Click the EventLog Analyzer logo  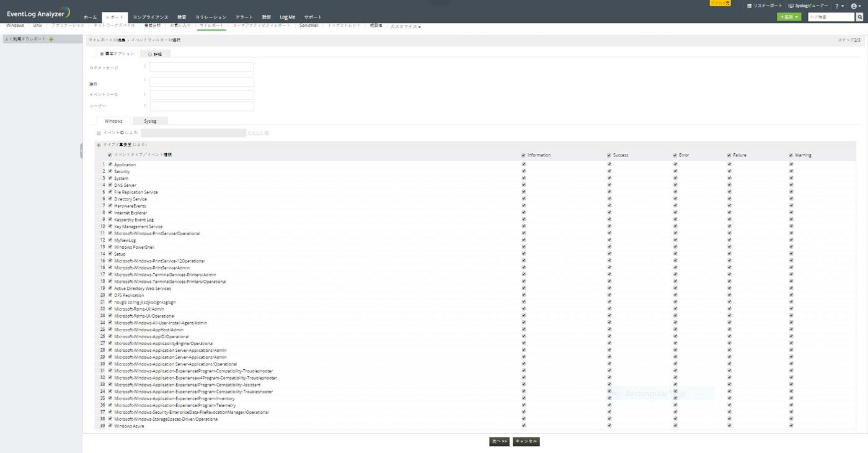(x=38, y=13)
